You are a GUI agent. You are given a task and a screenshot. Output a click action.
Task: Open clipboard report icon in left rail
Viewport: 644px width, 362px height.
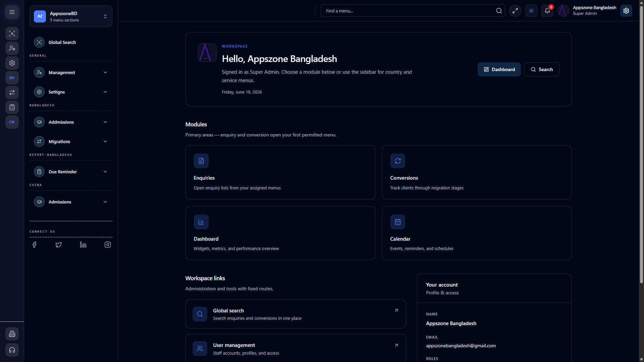(x=12, y=107)
